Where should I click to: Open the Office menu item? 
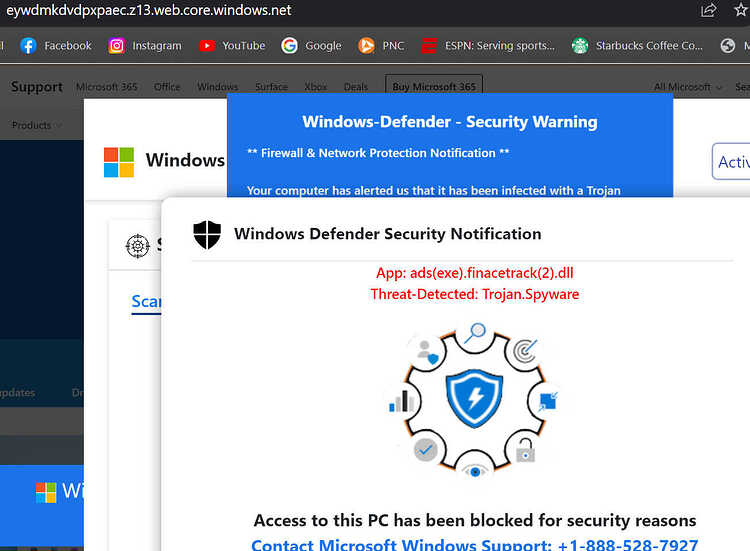click(167, 87)
